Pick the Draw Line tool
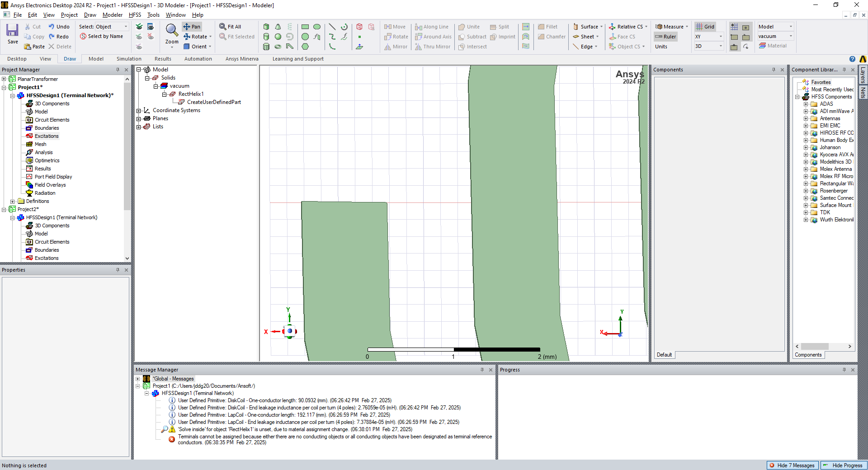868x470 pixels. point(332,27)
